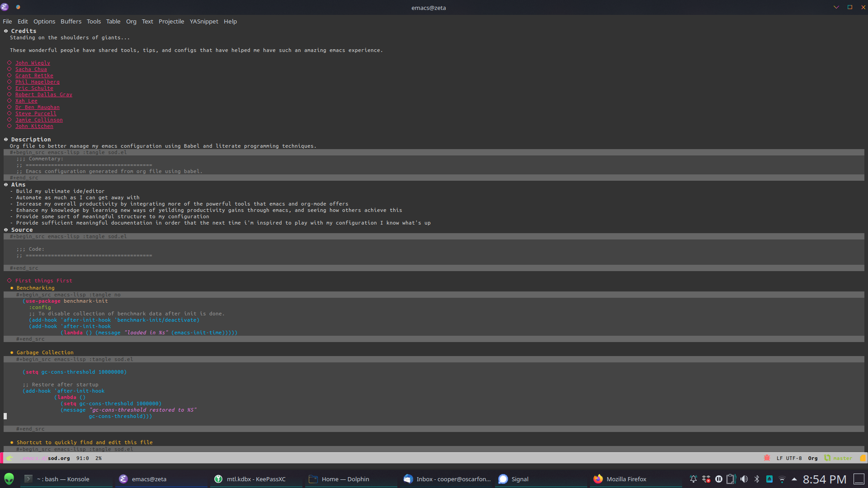This screenshot has width=868, height=488.
Task: Open the removable device eject icon
Action: pos(769,479)
